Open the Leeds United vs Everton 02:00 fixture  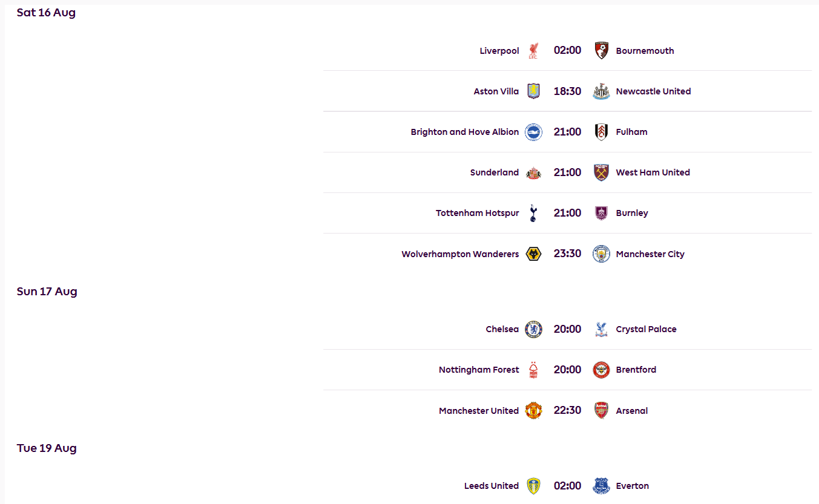pyautogui.click(x=567, y=486)
